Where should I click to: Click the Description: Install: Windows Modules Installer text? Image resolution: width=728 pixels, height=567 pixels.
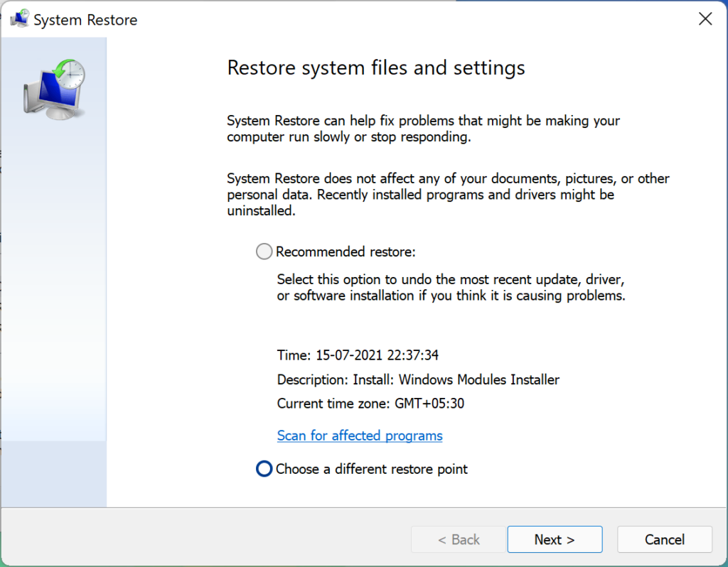(418, 379)
